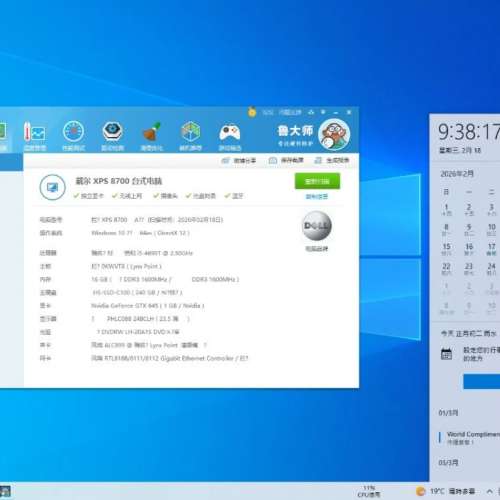Click the Lynx Point motherboard value
Viewport: 500px width, 500px height.
[126, 266]
